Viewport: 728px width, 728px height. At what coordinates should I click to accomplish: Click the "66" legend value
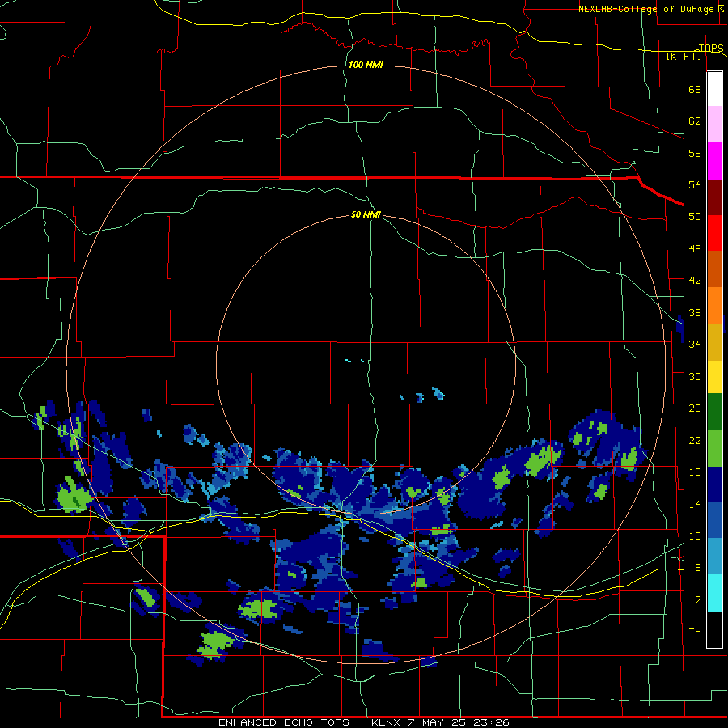tap(695, 89)
